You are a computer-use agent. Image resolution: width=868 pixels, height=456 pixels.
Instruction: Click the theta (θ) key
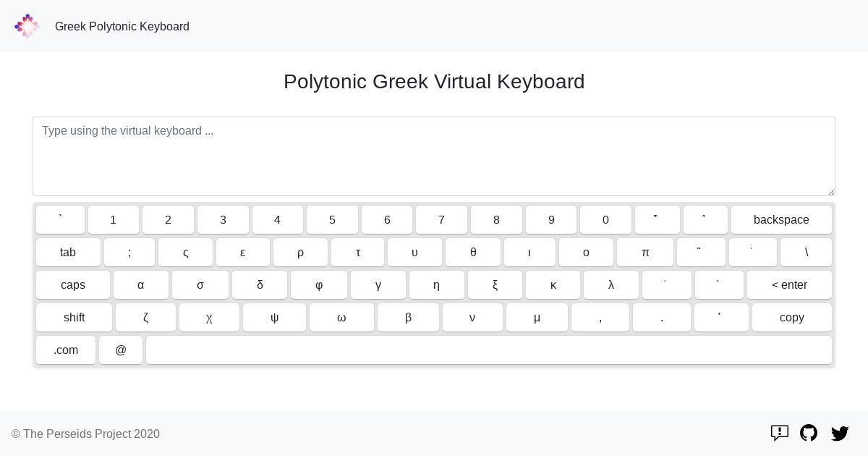pyautogui.click(x=473, y=253)
